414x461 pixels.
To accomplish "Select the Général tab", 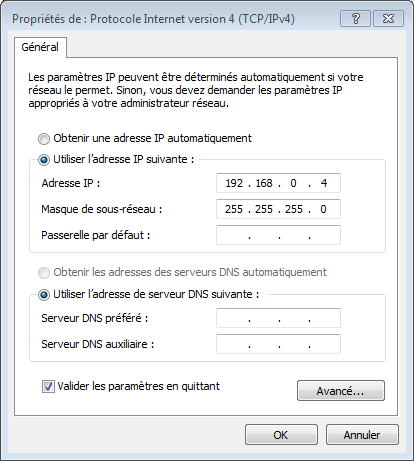I will (40, 47).
